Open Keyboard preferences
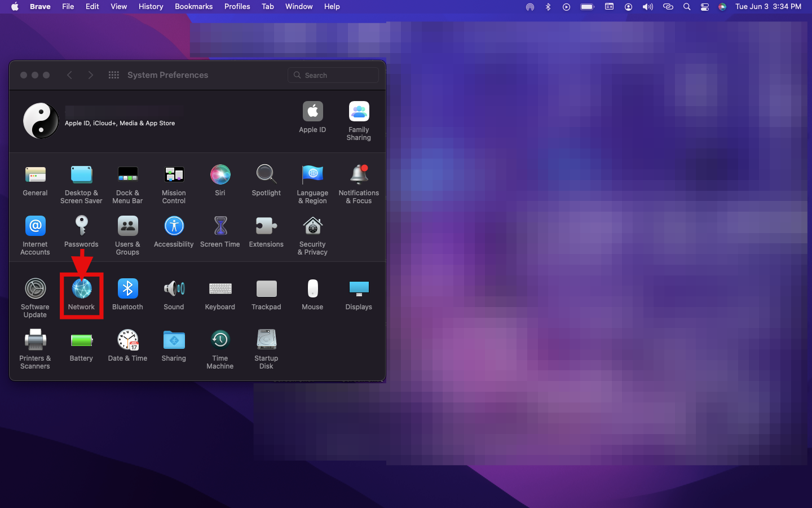812x508 pixels. (220, 295)
